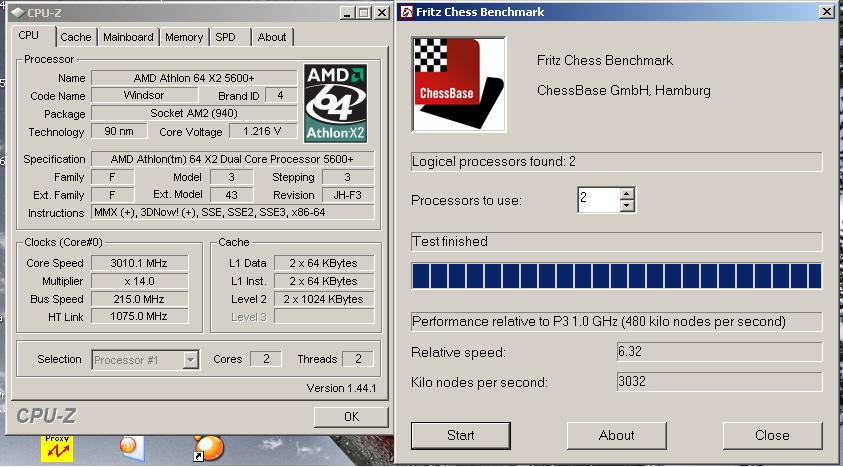Click the Core Speed value 3010.1 MHz

[x=140, y=263]
